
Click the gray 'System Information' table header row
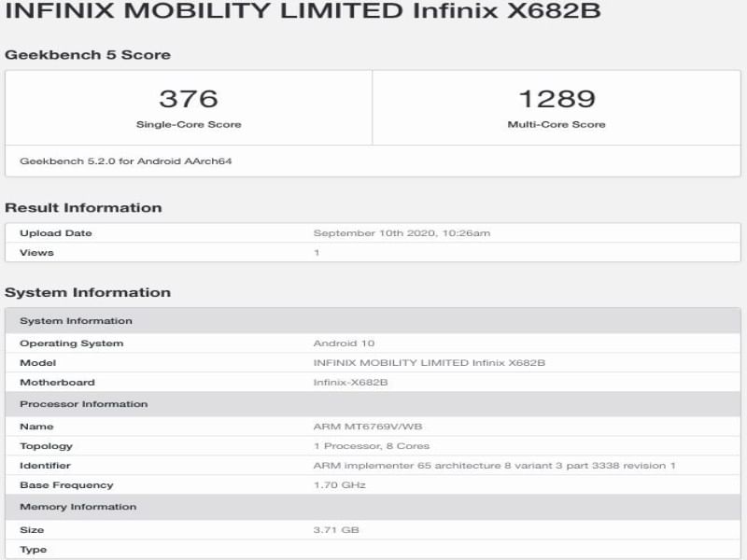click(x=373, y=320)
